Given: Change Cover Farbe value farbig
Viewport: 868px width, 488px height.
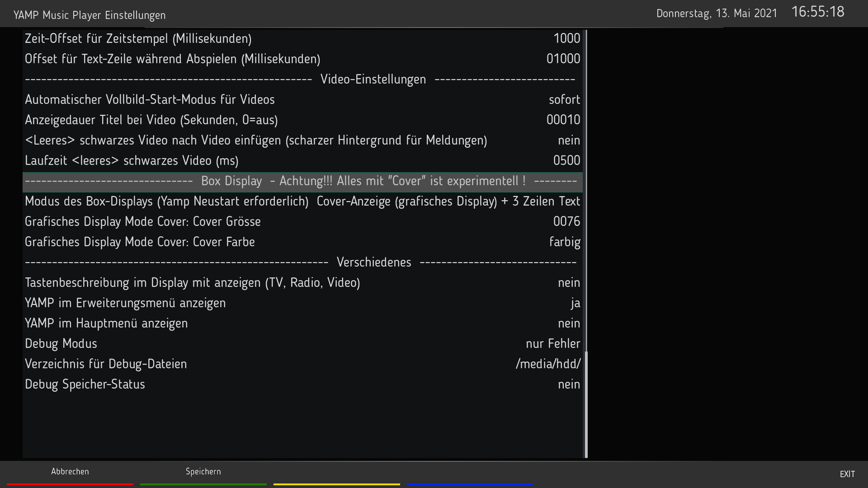Looking at the screenshot, I should click(x=564, y=242).
